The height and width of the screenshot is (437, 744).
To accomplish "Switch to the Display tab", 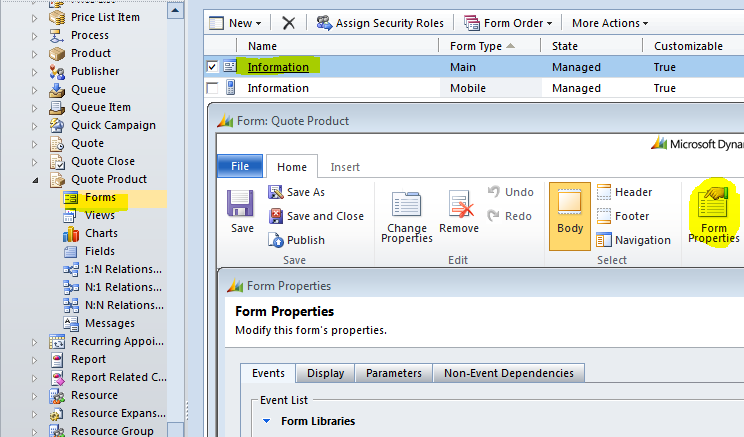I will (x=325, y=373).
